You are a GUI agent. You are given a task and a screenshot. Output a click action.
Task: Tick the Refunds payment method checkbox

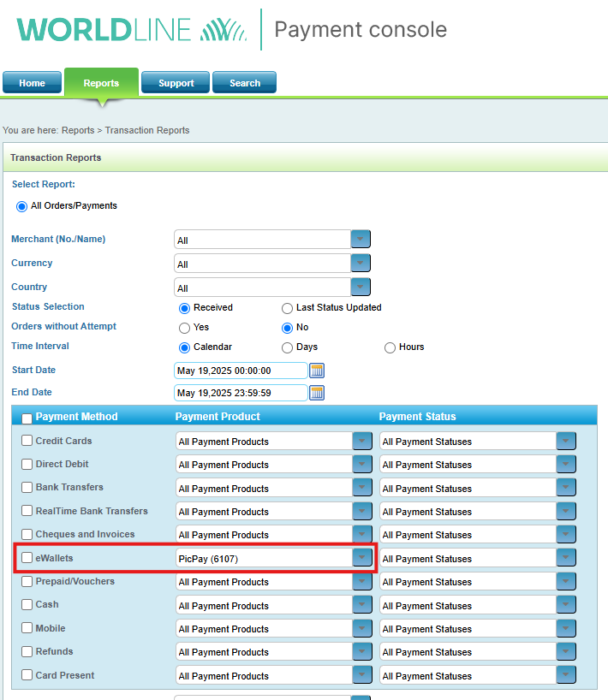[x=27, y=651]
